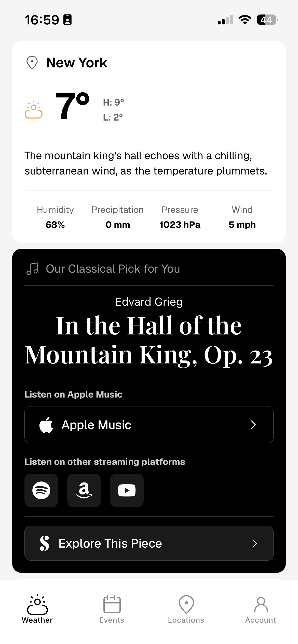Screen dimensions: 298x644
Task: Tap the location pin beside New York
Action: point(32,63)
